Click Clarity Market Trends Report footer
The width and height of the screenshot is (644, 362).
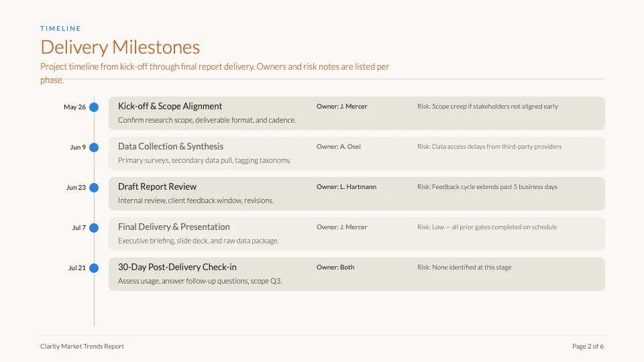click(x=82, y=347)
